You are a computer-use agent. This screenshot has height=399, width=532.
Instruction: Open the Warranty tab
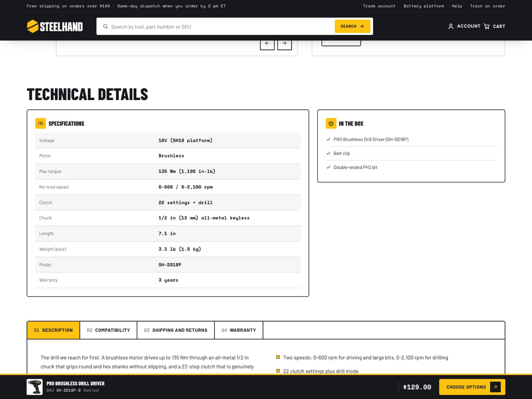[239, 330]
